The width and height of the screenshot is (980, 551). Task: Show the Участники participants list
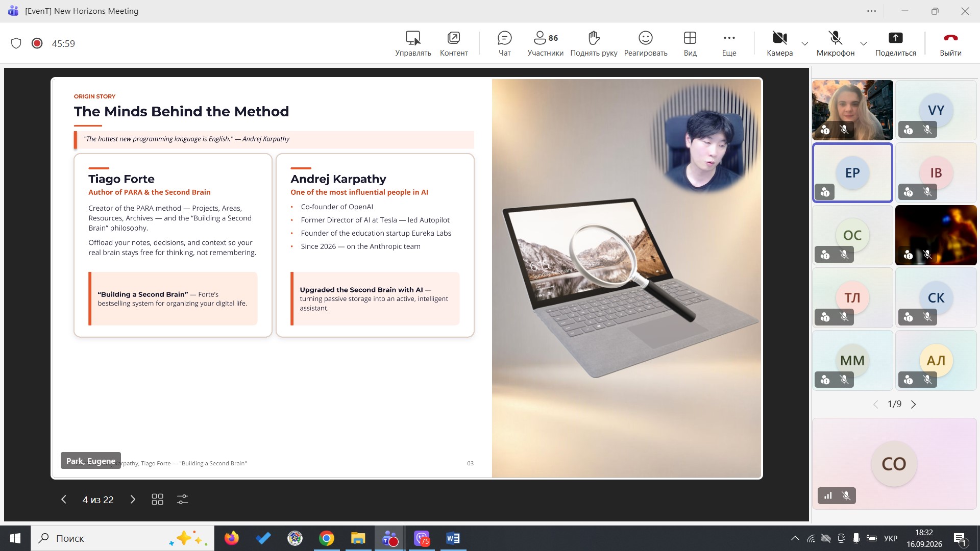(545, 43)
